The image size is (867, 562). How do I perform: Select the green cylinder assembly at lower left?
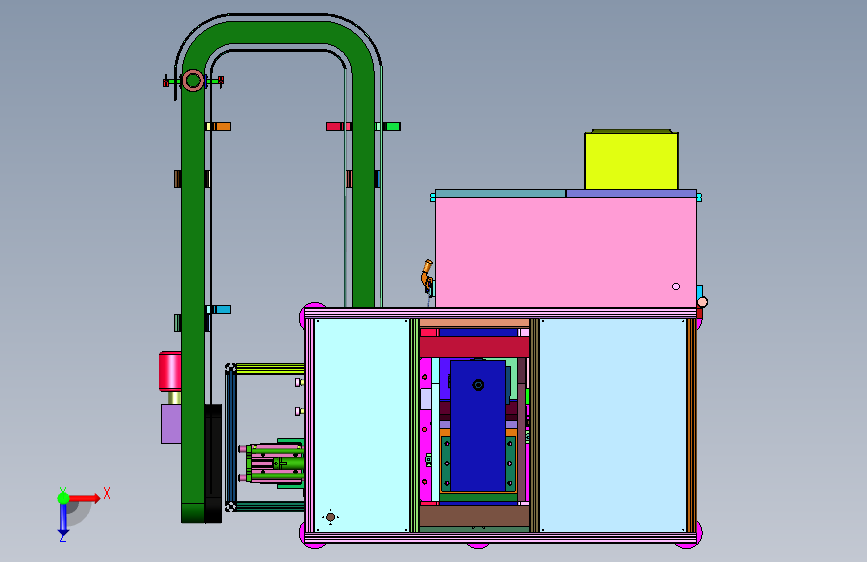pyautogui.click(x=274, y=463)
